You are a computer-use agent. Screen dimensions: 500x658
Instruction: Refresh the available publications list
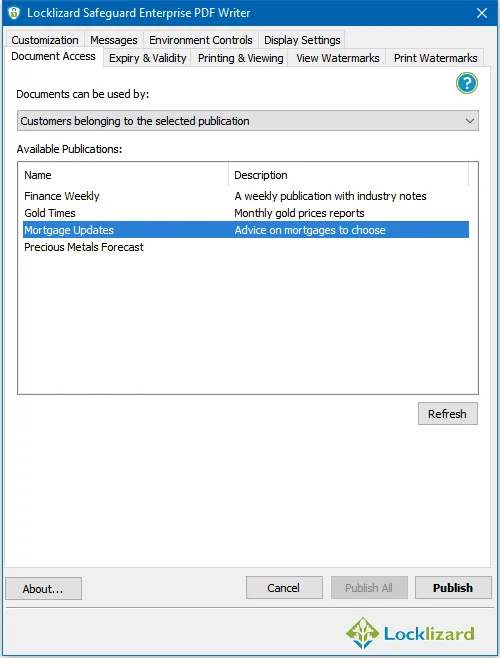(x=448, y=414)
